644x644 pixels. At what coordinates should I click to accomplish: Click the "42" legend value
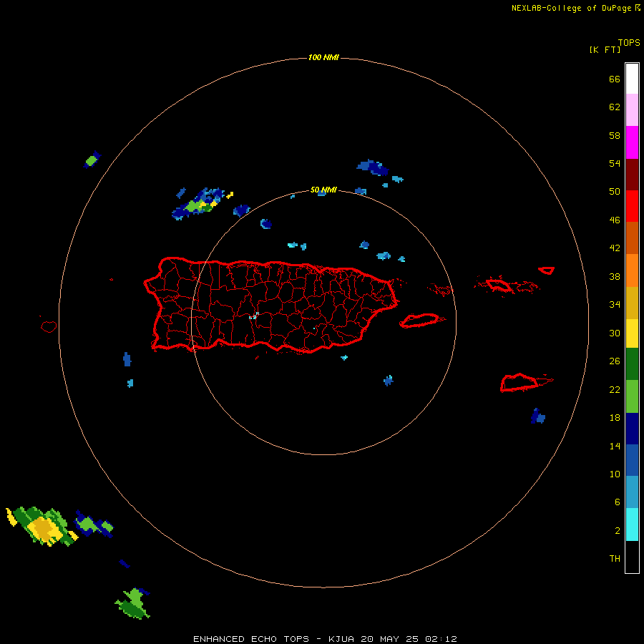615,248
